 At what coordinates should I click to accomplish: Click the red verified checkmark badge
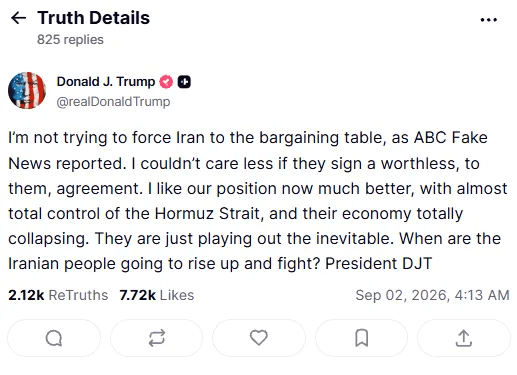166,82
